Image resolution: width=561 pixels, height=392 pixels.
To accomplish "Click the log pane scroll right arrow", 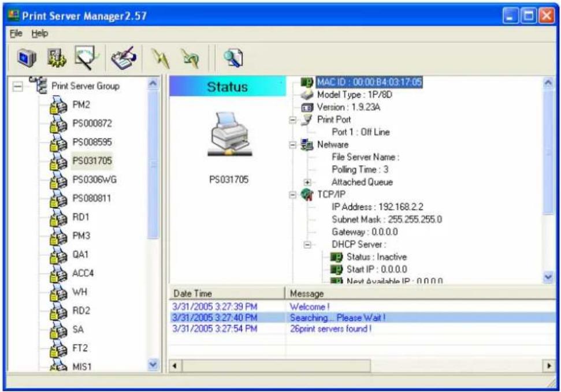I will point(549,366).
